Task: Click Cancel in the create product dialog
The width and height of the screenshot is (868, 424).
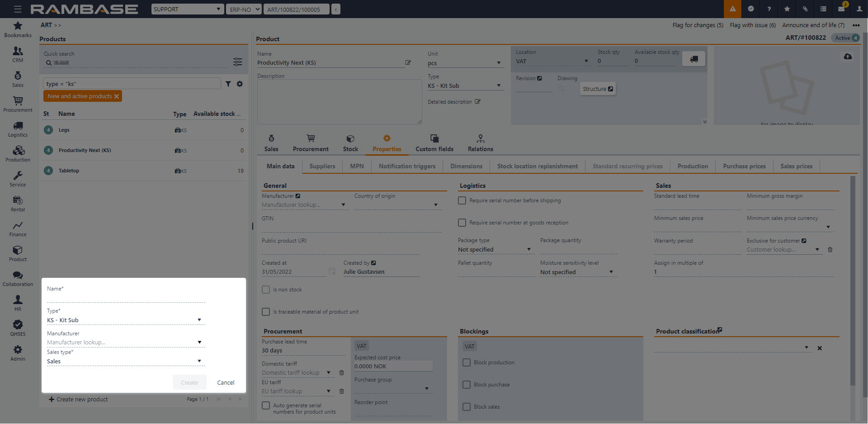Action: coord(226,382)
